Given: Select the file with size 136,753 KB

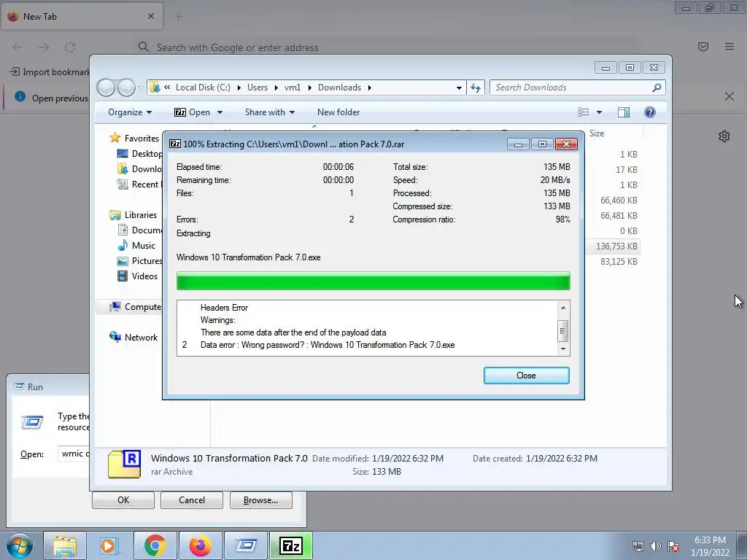Looking at the screenshot, I should pos(616,246).
